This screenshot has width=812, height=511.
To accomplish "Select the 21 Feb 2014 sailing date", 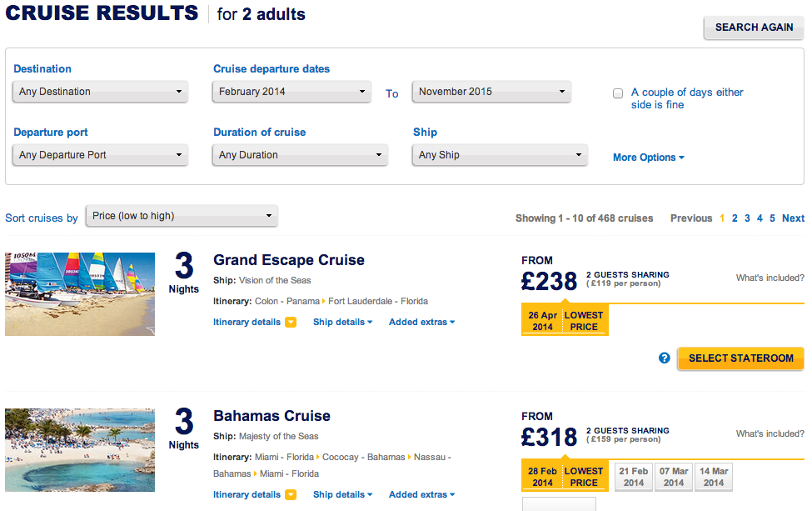I will coord(634,477).
